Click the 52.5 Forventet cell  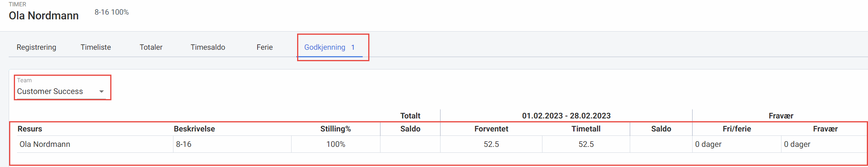click(x=491, y=144)
